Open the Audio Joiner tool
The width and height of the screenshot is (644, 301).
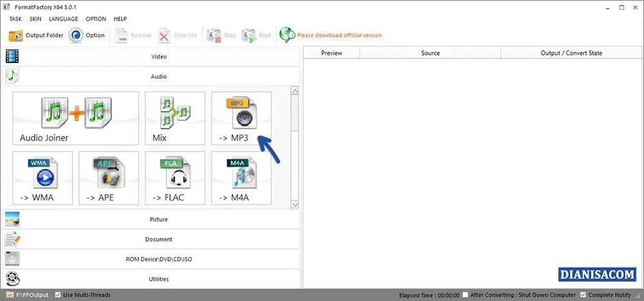[x=75, y=119]
